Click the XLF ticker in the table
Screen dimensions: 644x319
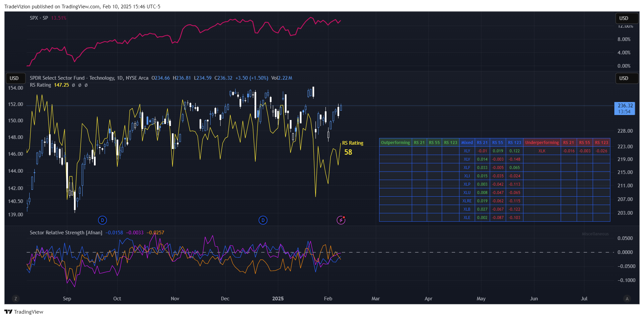pos(467,168)
